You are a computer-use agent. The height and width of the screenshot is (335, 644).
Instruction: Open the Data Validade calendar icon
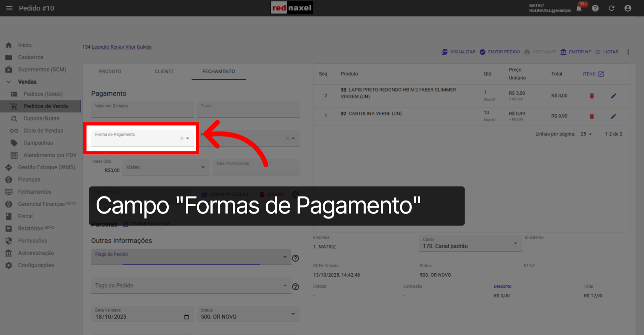[x=186, y=317]
